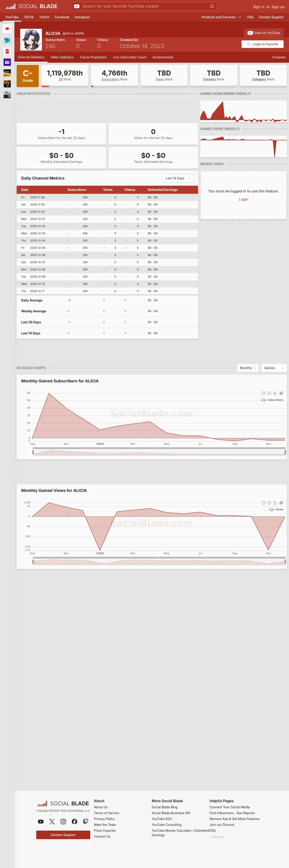Click the left handle of Subscribers range slider
289x868 pixels.
(x=33, y=452)
